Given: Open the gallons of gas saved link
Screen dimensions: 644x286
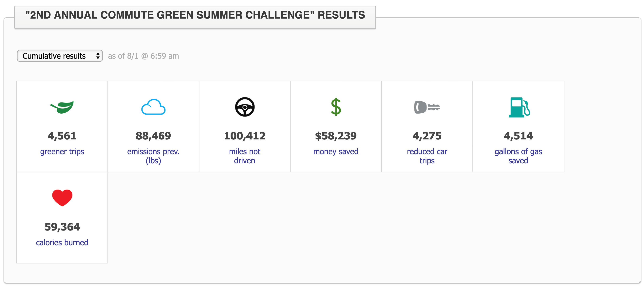Looking at the screenshot, I should (518, 156).
